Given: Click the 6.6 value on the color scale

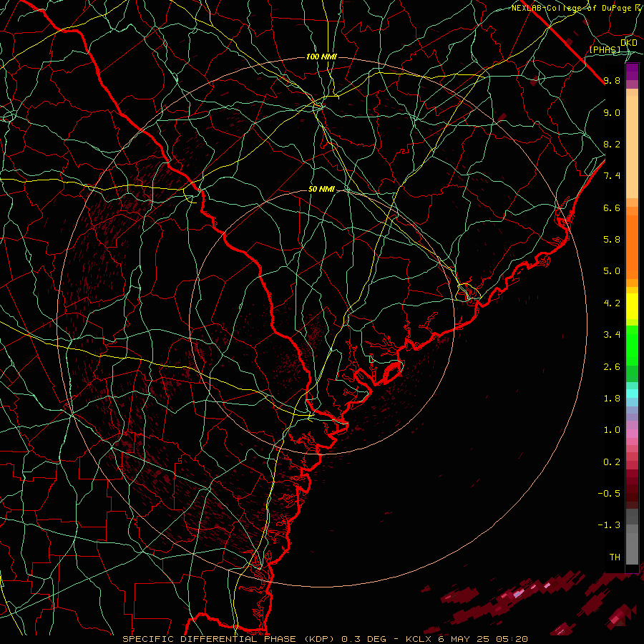Looking at the screenshot, I should click(x=612, y=208).
